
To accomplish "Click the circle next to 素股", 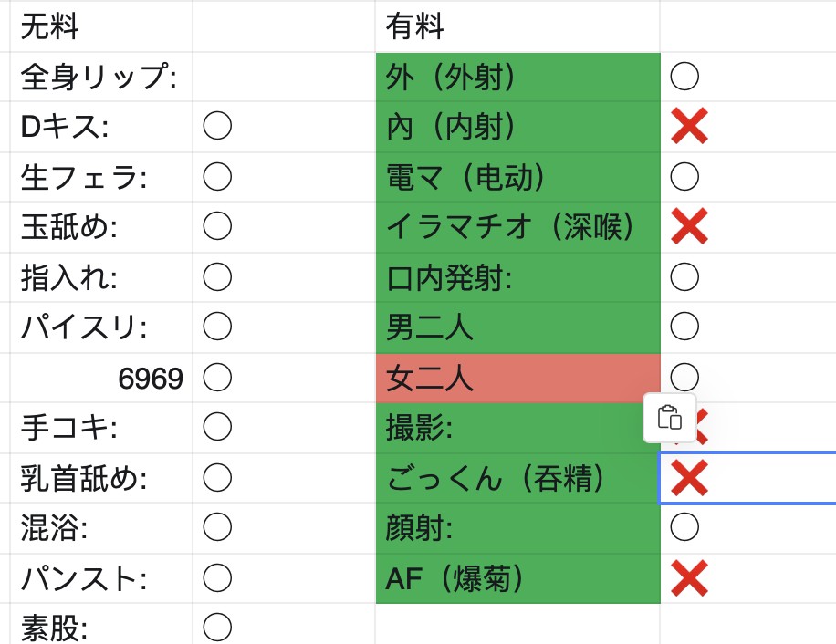I will tap(217, 627).
